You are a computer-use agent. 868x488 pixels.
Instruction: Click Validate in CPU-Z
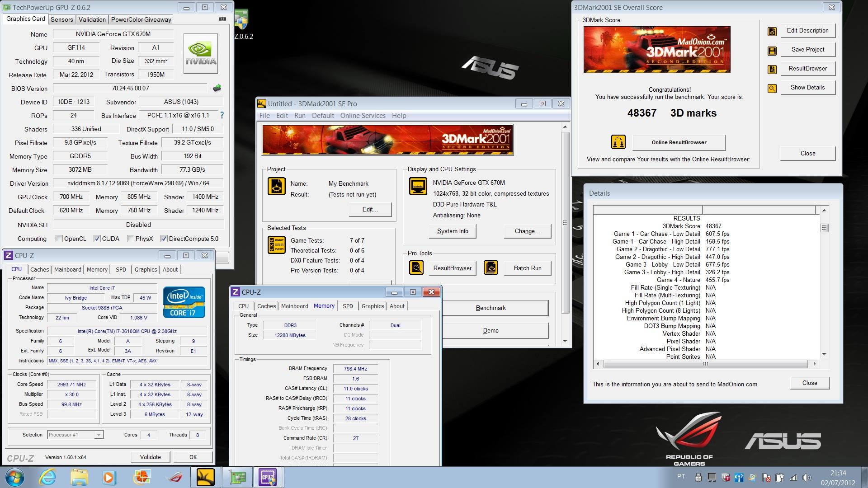tap(151, 457)
